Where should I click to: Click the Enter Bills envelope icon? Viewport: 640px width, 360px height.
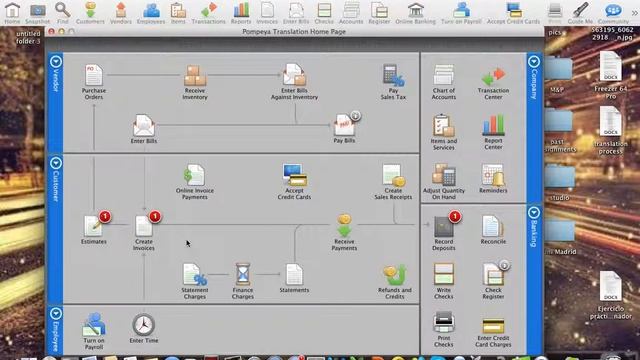click(x=144, y=126)
